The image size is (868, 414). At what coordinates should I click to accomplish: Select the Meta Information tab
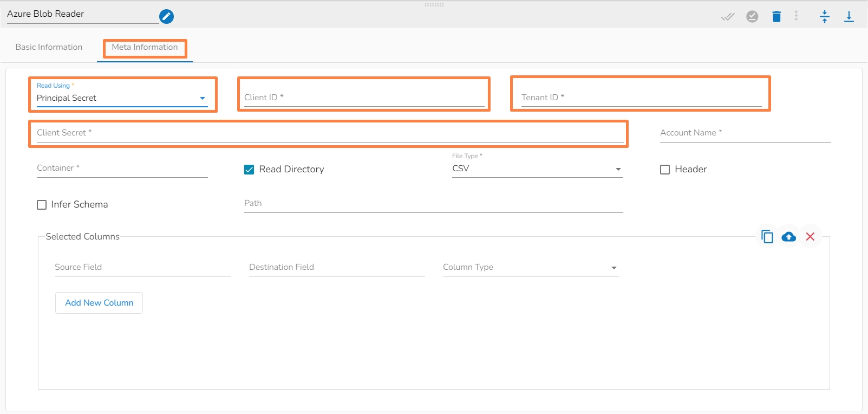(145, 47)
